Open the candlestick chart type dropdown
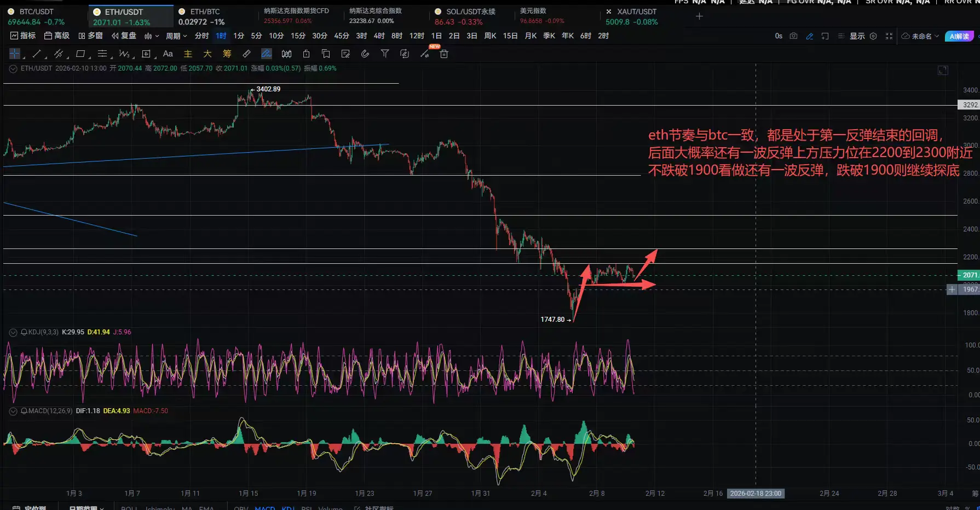The width and height of the screenshot is (980, 510). tap(152, 36)
